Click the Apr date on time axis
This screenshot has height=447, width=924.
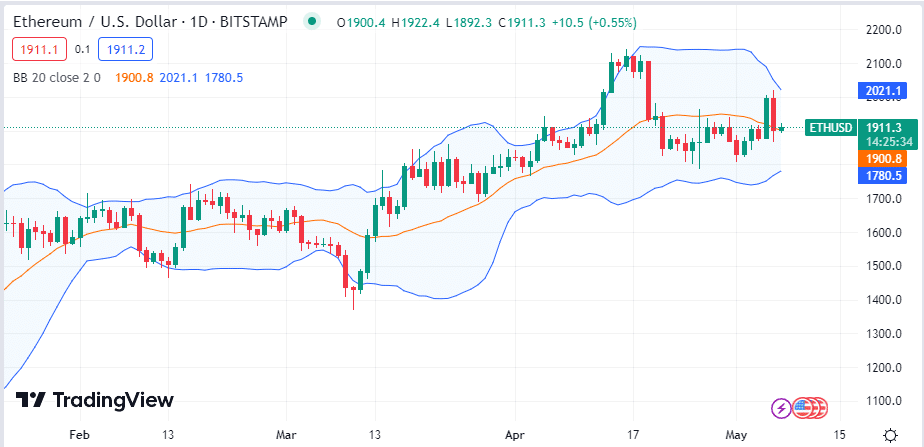(515, 436)
